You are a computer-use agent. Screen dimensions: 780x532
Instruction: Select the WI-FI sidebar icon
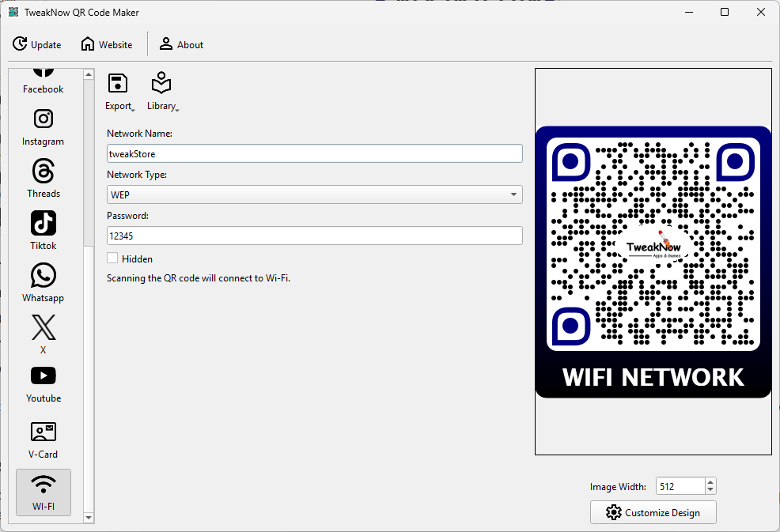[x=44, y=492]
